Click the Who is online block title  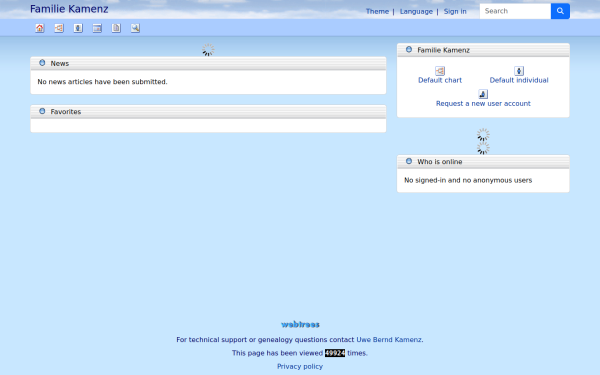coord(440,162)
